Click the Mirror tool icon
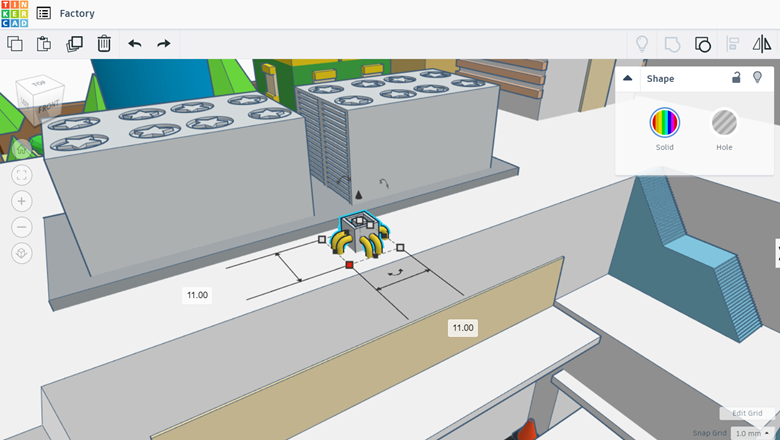The image size is (780, 440). 762,44
